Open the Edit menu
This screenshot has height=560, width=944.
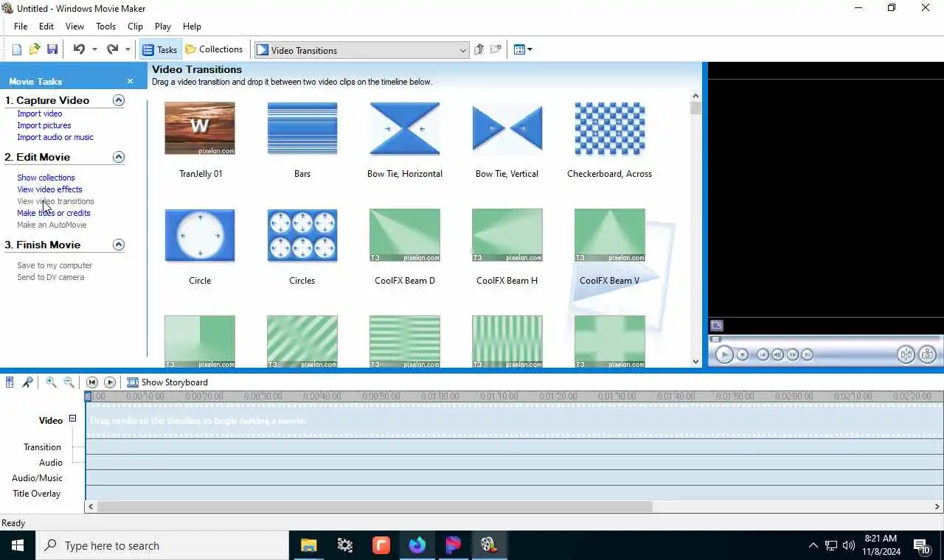pyautogui.click(x=46, y=26)
